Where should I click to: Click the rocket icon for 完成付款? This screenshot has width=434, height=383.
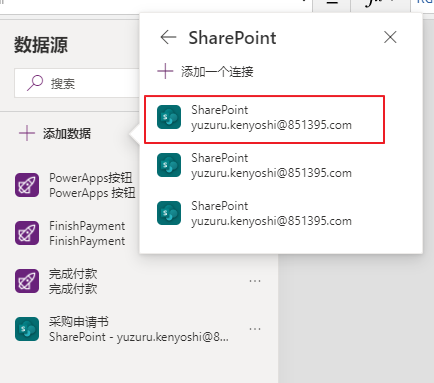pyautogui.click(x=27, y=281)
